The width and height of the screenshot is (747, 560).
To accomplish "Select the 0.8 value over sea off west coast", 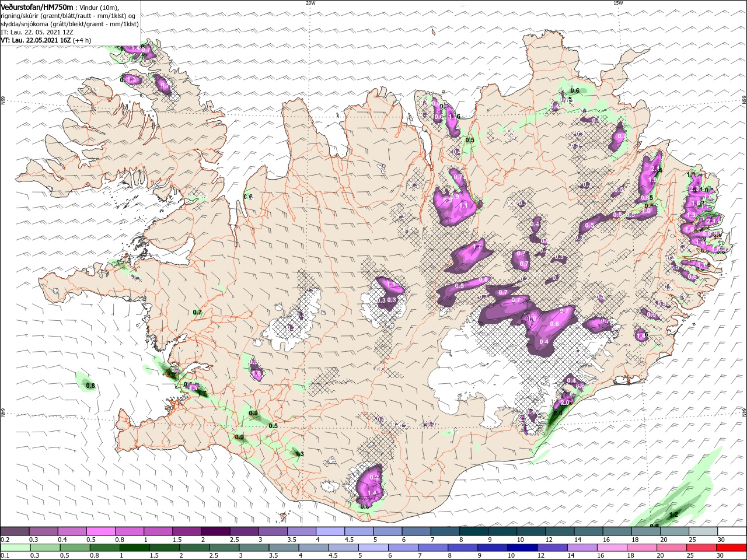I will coord(90,386).
